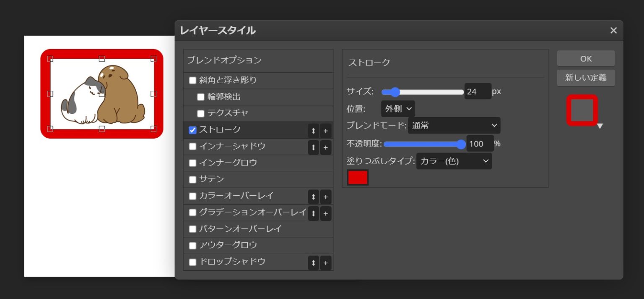Click the reorder arrows icon beside ドロップシャドウ
644x299 pixels.
(x=313, y=262)
